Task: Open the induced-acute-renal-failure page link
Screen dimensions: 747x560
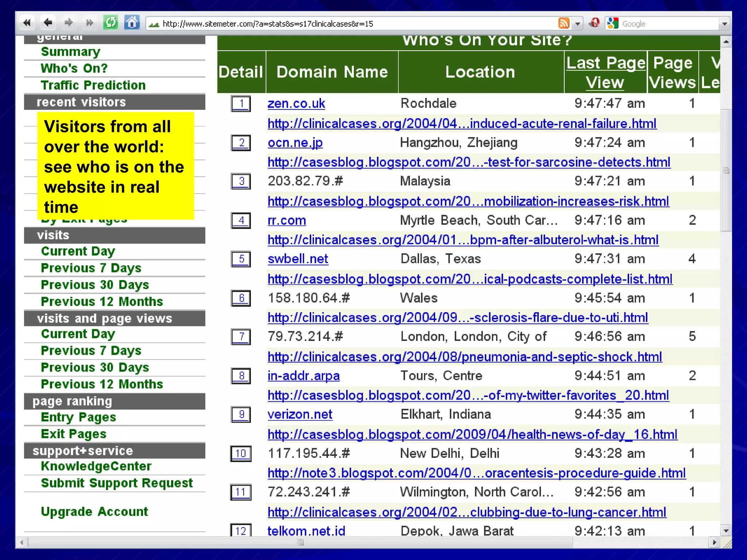Action: [462, 124]
